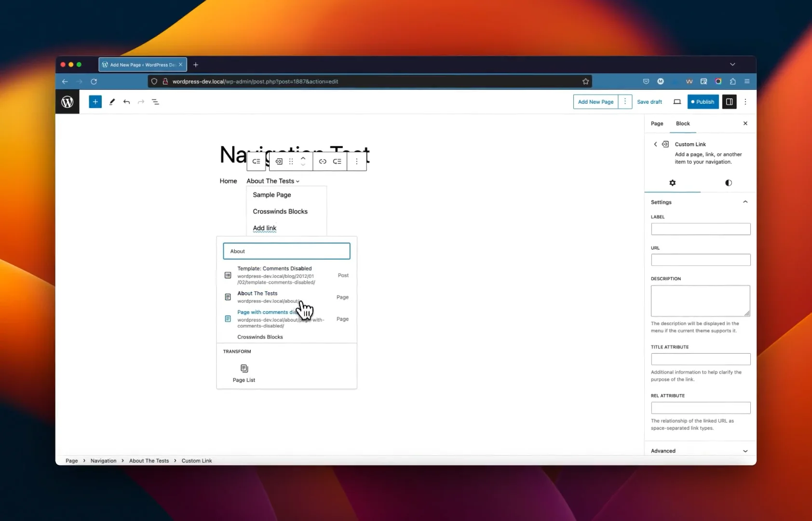Open the block Styles half-circle tab
812x521 pixels.
click(728, 183)
